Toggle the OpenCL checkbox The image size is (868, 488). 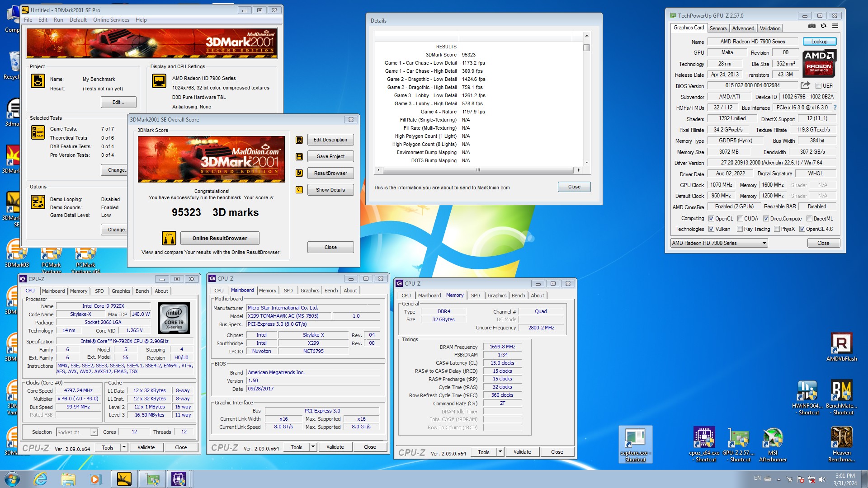pos(711,219)
